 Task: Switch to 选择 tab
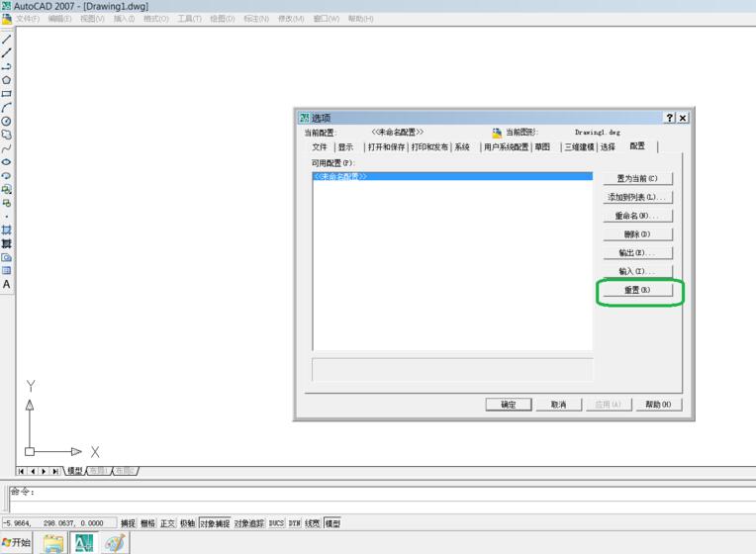[x=608, y=147]
